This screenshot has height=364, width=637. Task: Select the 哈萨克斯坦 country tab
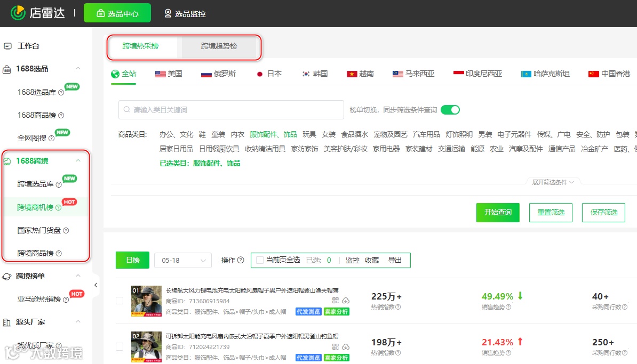click(x=545, y=74)
